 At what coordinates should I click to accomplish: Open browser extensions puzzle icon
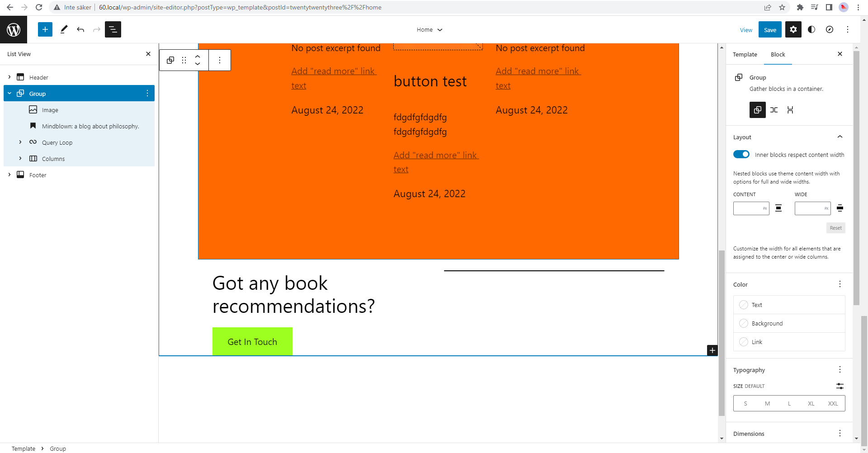800,7
